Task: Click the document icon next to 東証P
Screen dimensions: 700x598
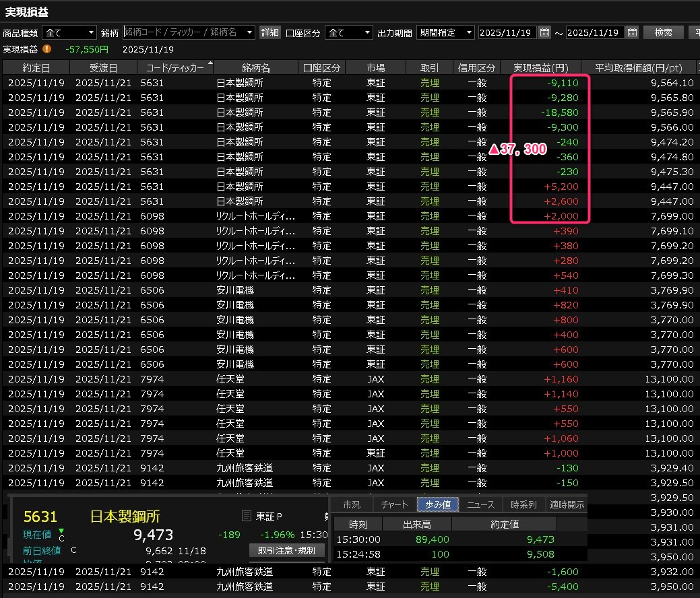Action: click(x=247, y=516)
